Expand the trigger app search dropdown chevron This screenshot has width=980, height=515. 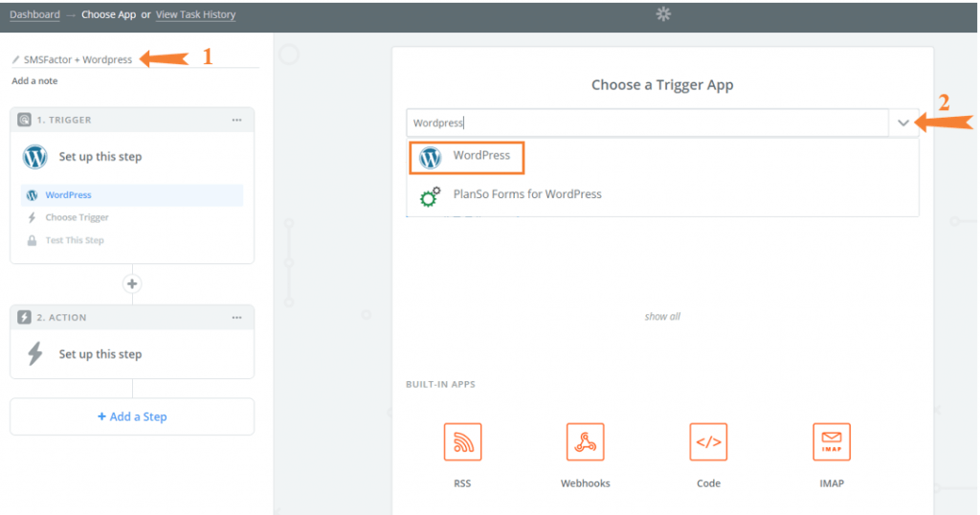(x=903, y=123)
